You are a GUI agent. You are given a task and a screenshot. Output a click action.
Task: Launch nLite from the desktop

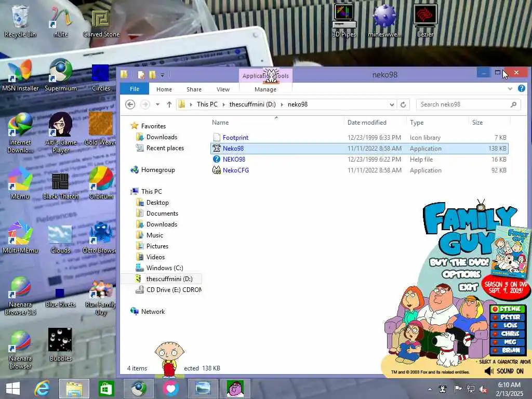coord(60,20)
